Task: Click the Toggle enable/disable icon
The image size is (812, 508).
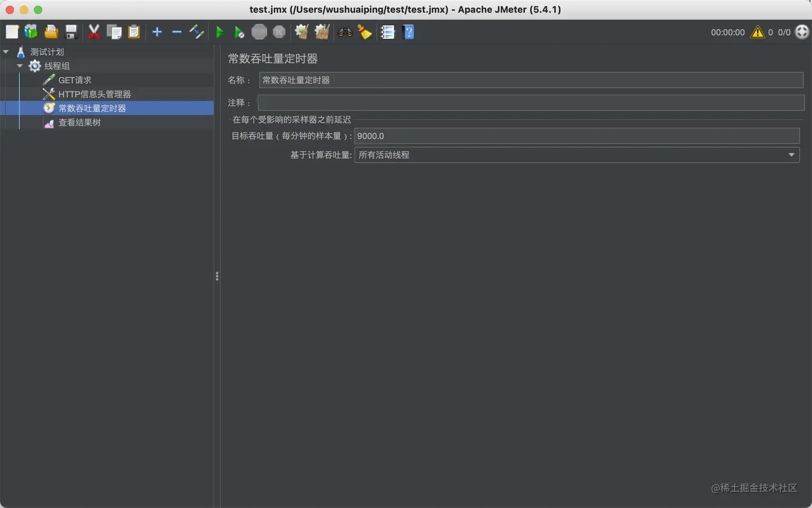Action: [x=197, y=32]
